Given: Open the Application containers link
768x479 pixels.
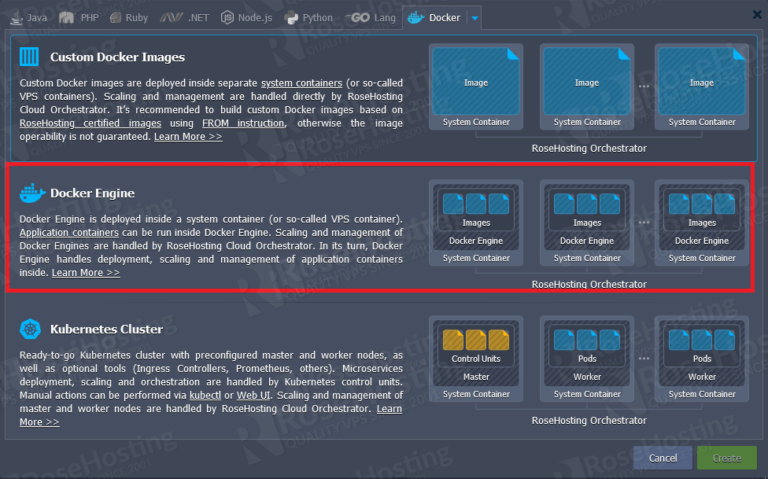Looking at the screenshot, I should point(69,232).
